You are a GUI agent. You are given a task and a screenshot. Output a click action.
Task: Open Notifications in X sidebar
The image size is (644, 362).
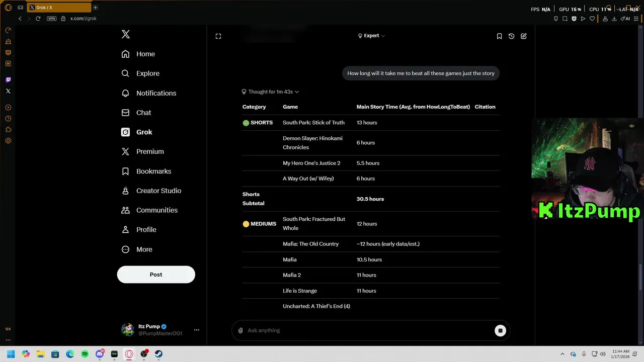tap(149, 93)
